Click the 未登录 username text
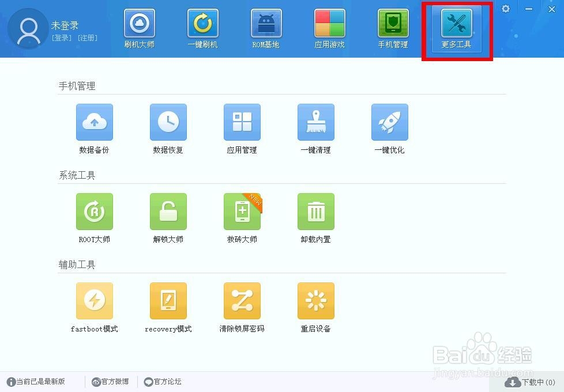564x392 pixels. 65,25
